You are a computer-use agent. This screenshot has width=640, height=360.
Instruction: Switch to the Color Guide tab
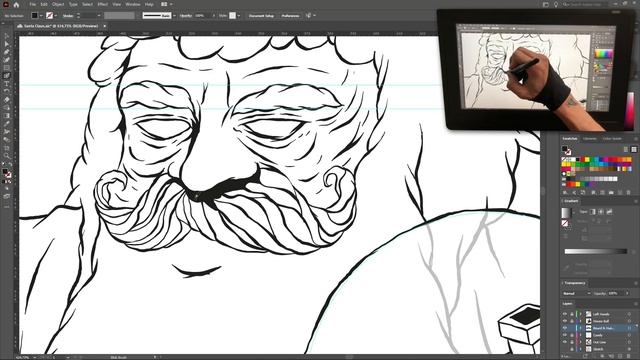point(612,139)
